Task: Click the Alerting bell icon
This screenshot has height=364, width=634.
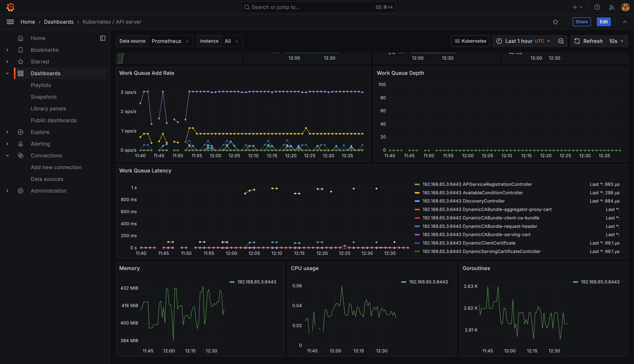Action: [x=21, y=144]
